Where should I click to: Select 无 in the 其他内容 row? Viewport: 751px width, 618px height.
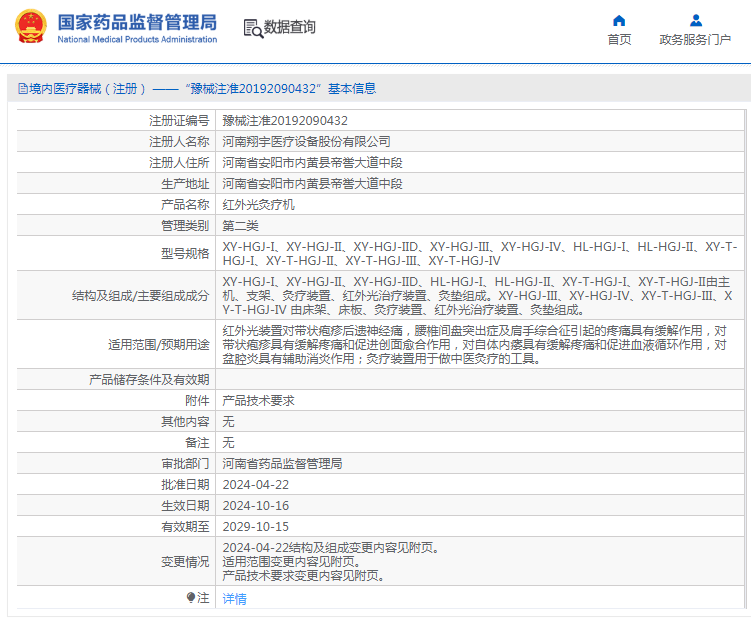pos(228,422)
